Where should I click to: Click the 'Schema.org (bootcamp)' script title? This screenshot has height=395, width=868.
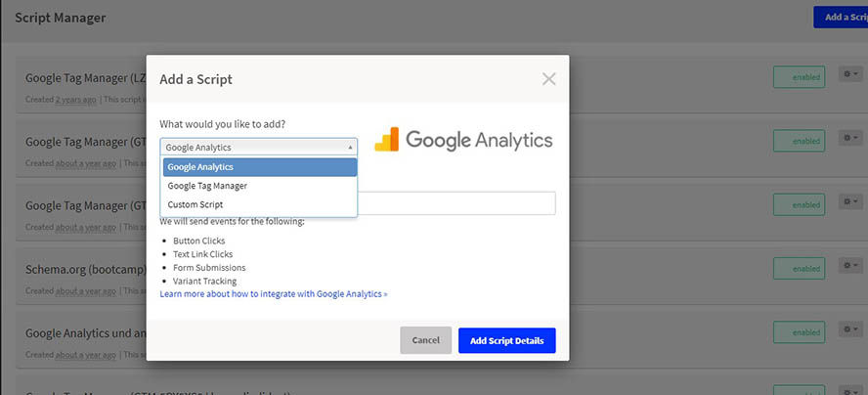86,270
